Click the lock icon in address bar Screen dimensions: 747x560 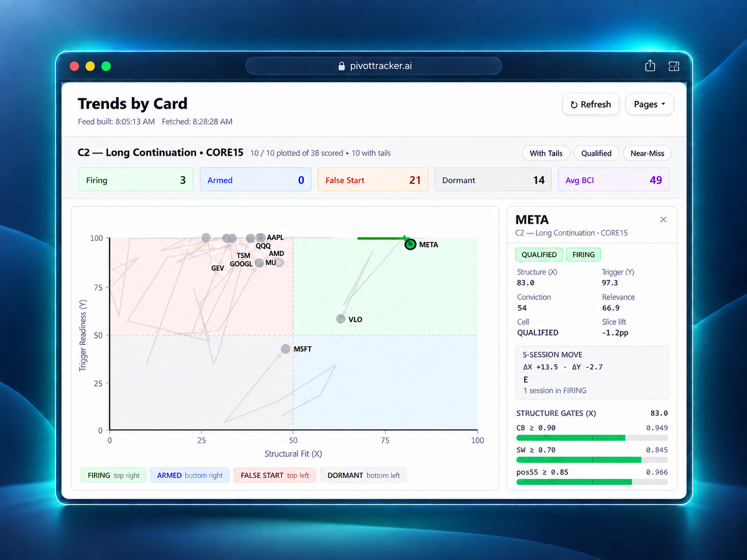pyautogui.click(x=342, y=66)
